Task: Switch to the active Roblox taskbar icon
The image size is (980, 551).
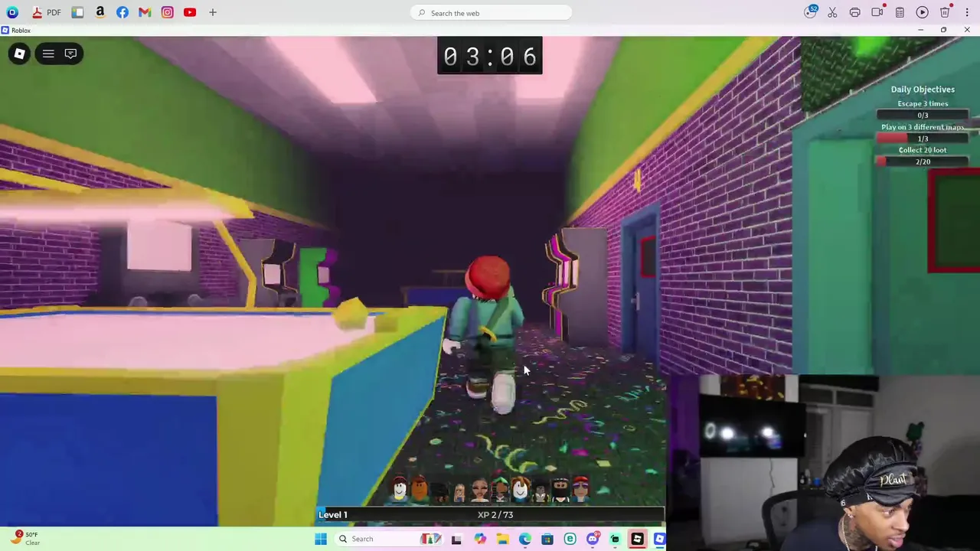Action: coord(637,539)
